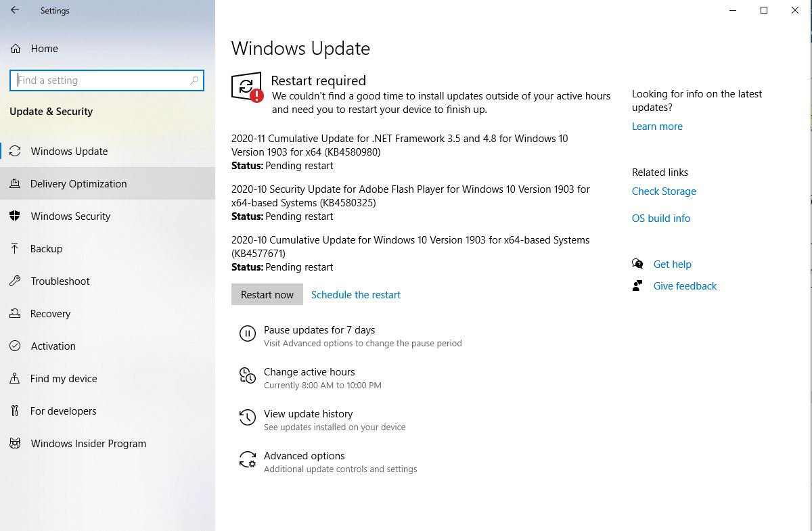The image size is (812, 531).
Task: Select the Backup icon in the sidebar
Action: [15, 248]
